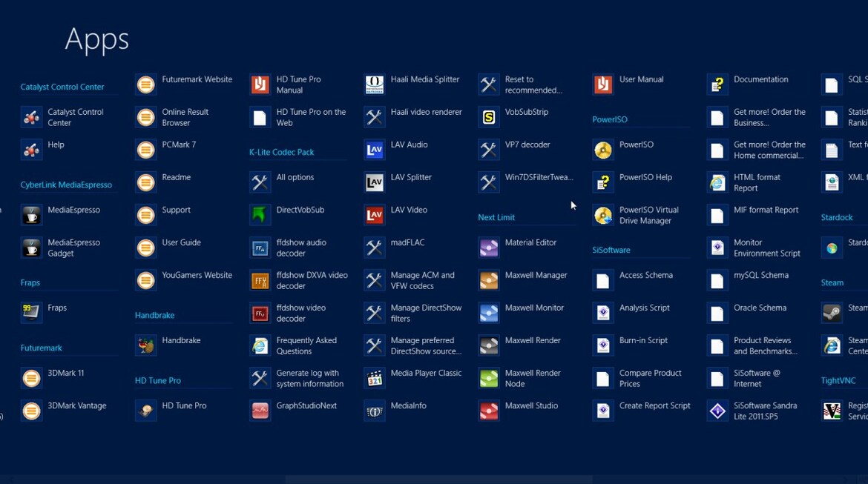
Task: Click the DirectVobSub green arrow icon
Action: [260, 215]
